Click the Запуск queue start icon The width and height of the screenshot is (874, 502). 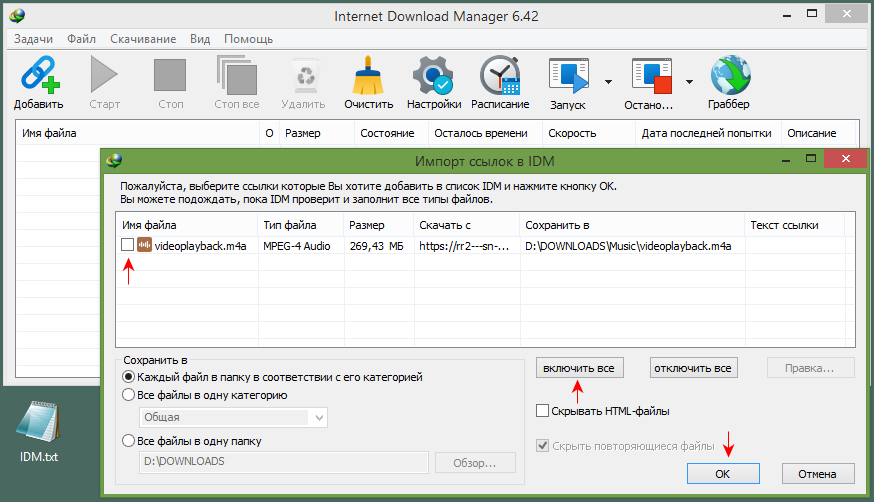(568, 76)
